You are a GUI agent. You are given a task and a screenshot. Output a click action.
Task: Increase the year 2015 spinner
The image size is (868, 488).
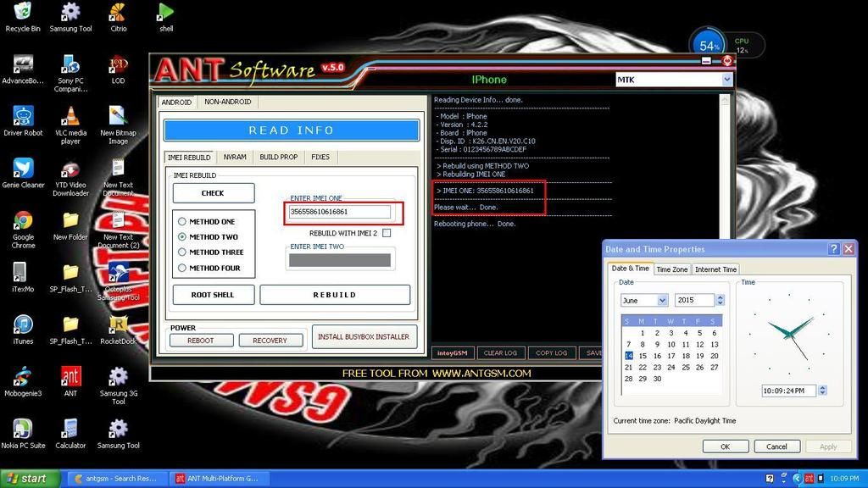pos(720,297)
